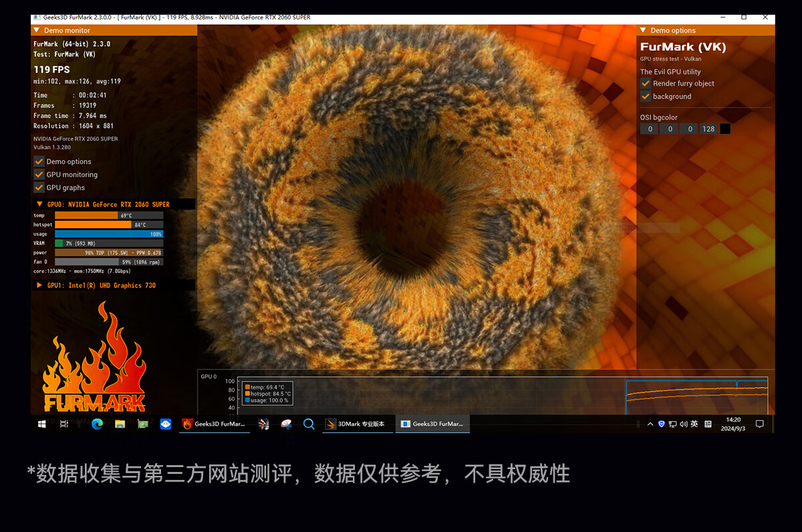
Task: Click the green app icon on the taskbar
Action: click(142, 424)
